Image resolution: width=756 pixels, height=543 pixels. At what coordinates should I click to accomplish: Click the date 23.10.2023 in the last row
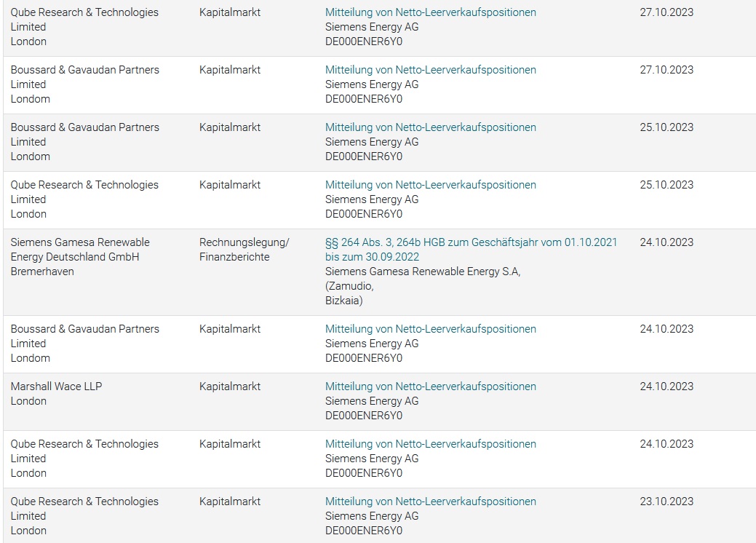[664, 502]
